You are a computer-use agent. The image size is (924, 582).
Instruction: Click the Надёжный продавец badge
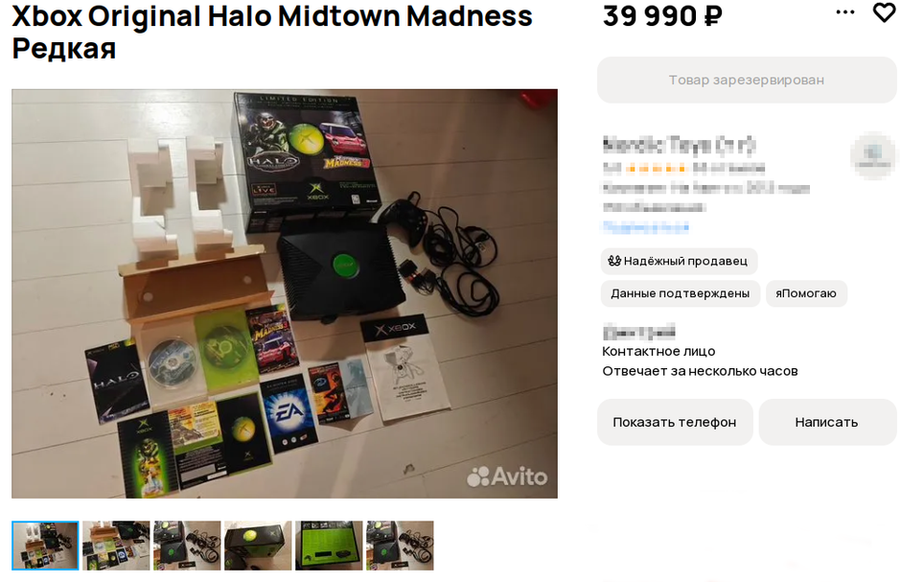pos(679,261)
